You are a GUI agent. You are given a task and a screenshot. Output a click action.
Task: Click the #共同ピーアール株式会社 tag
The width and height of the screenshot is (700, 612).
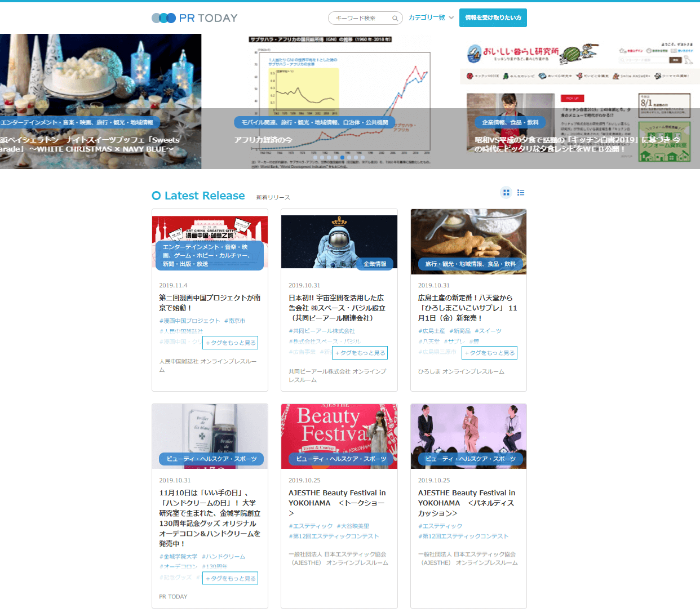pyautogui.click(x=322, y=331)
